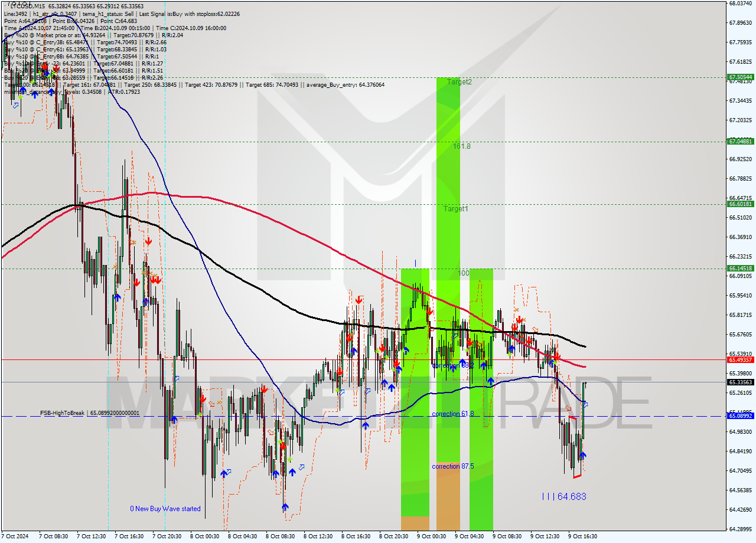The image size is (756, 543).
Task: Click the 'Time C:2024.10.09 16:00:00' text
Action: (x=191, y=28)
